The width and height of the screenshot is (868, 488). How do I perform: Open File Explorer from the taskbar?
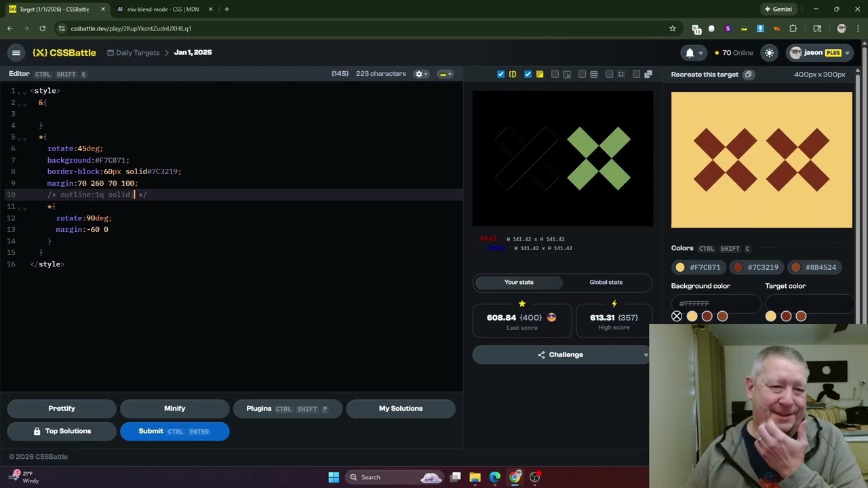[475, 477]
